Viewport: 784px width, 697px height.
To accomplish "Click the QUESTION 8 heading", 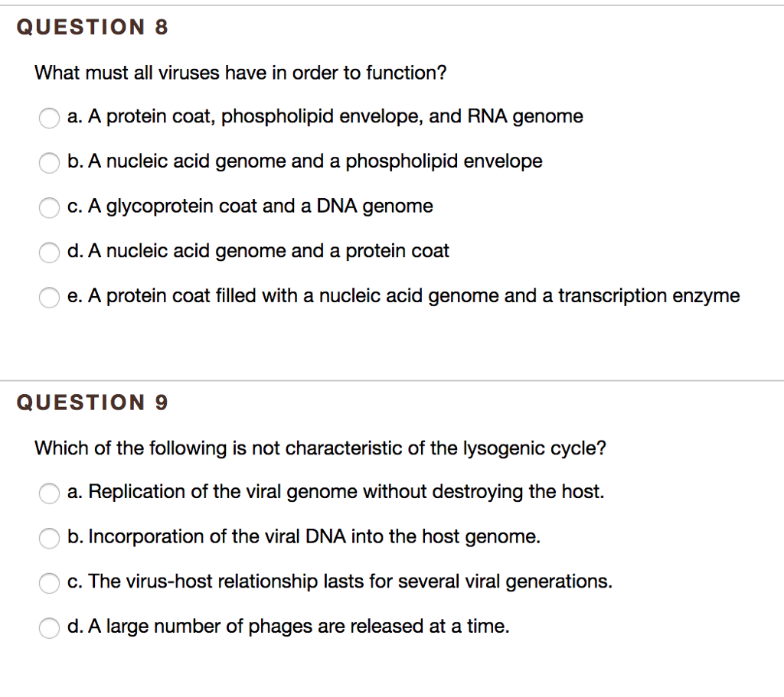I will (92, 27).
